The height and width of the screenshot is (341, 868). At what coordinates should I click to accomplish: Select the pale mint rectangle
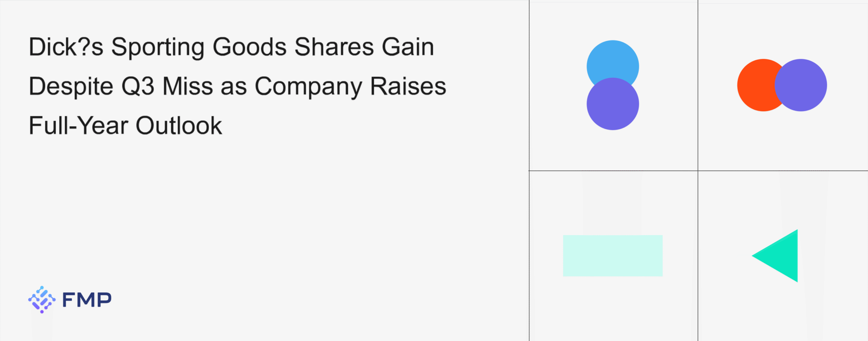[613, 255]
